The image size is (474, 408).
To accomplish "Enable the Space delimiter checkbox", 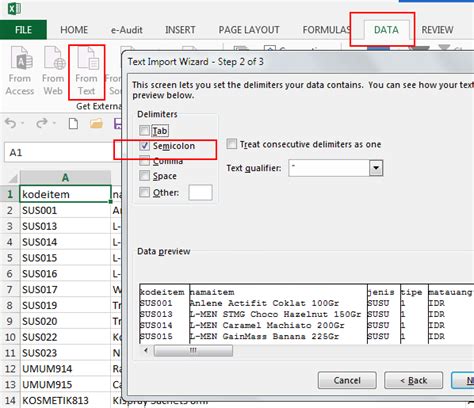I will pos(144,176).
